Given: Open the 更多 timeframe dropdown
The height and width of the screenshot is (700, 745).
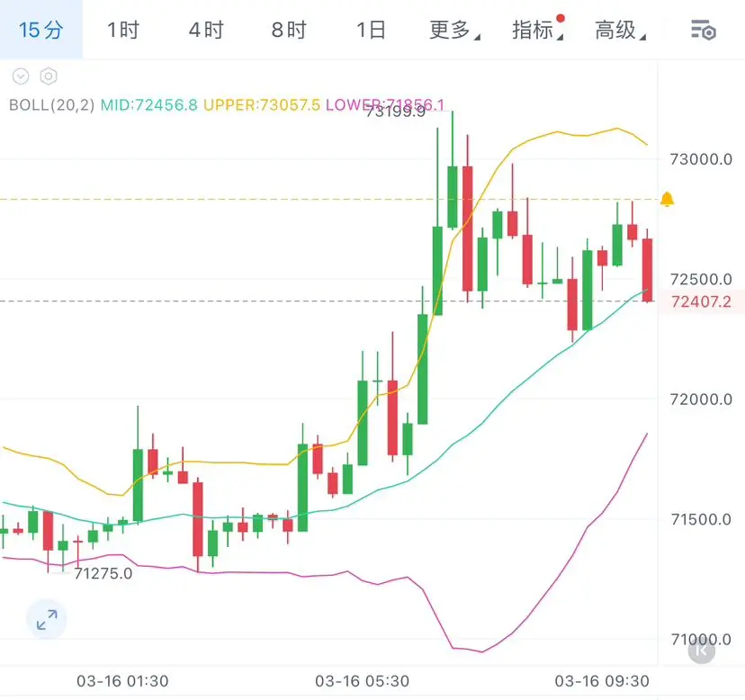Looking at the screenshot, I should [454, 30].
